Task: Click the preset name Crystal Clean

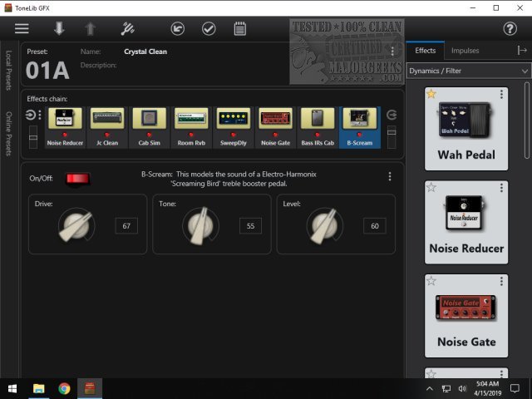Action: (145, 52)
